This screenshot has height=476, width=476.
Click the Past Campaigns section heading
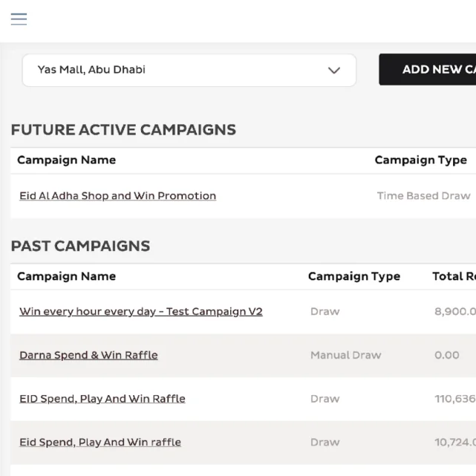(80, 246)
